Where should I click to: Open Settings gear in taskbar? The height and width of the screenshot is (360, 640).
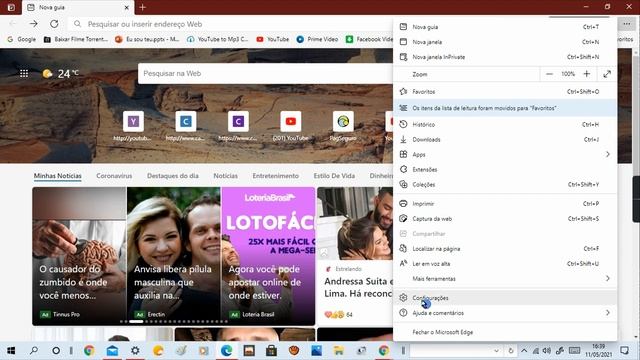click(135, 351)
